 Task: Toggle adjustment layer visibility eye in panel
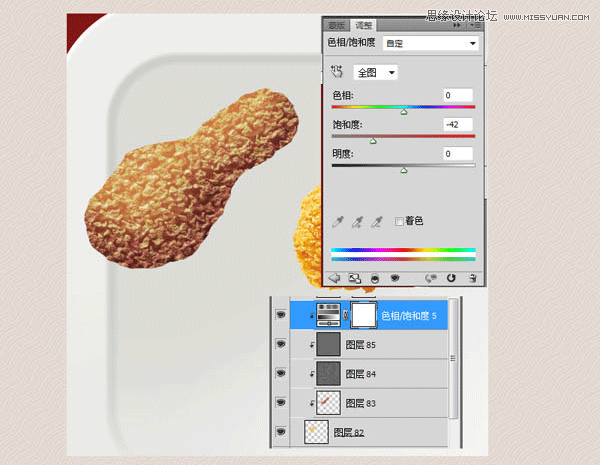pyautogui.click(x=395, y=278)
